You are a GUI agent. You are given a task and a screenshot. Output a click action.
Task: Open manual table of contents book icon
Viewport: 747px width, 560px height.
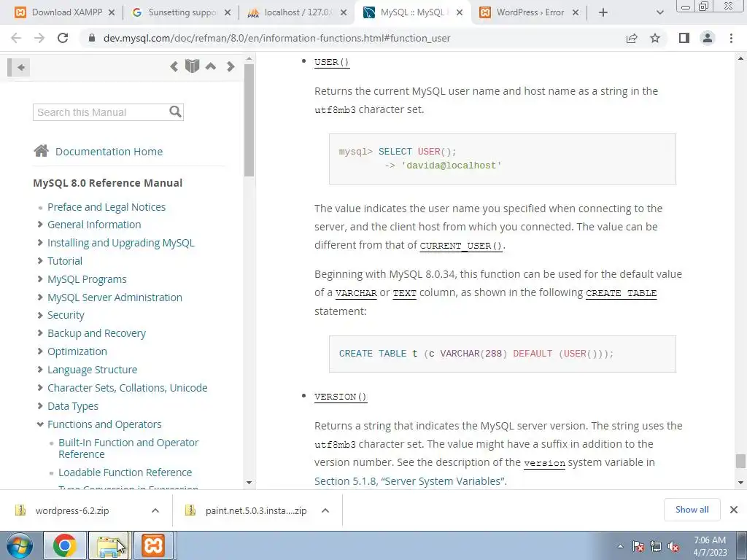[x=192, y=66]
